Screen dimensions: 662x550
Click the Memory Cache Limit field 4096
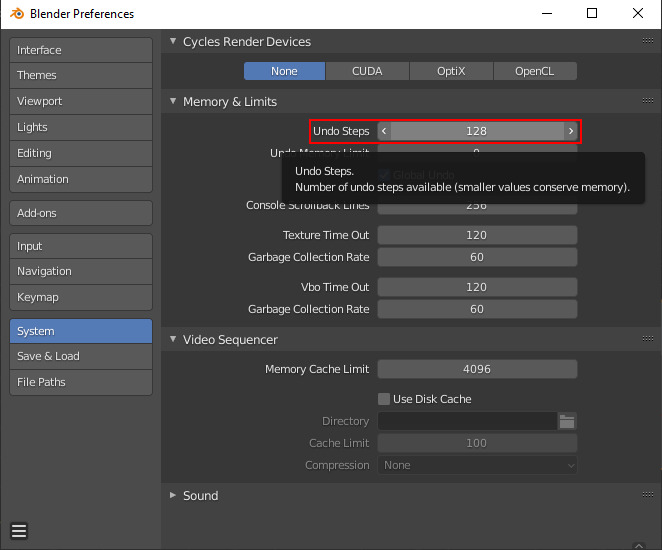[477, 369]
